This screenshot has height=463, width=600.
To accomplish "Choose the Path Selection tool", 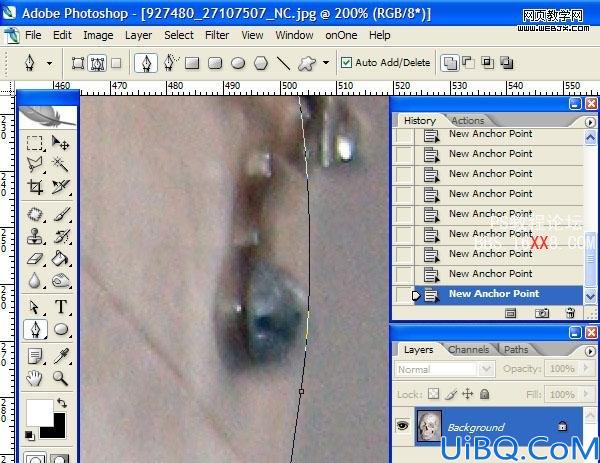I will [x=35, y=307].
